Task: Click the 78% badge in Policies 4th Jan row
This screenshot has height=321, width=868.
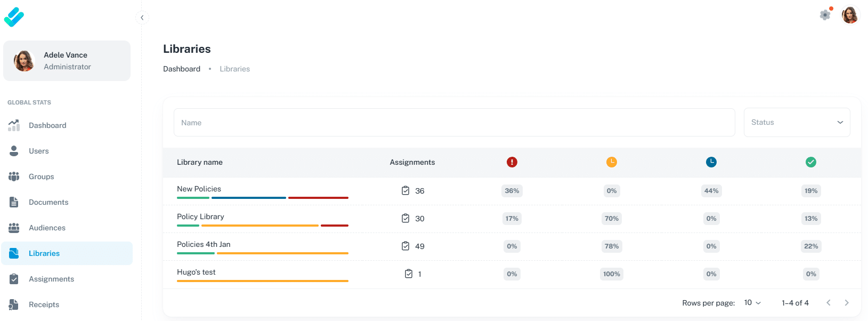Action: click(612, 246)
